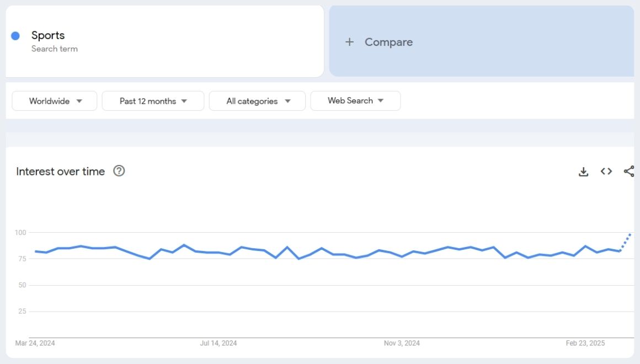Click the Compare text to add a term
The width and height of the screenshot is (640, 364).
coord(388,42)
